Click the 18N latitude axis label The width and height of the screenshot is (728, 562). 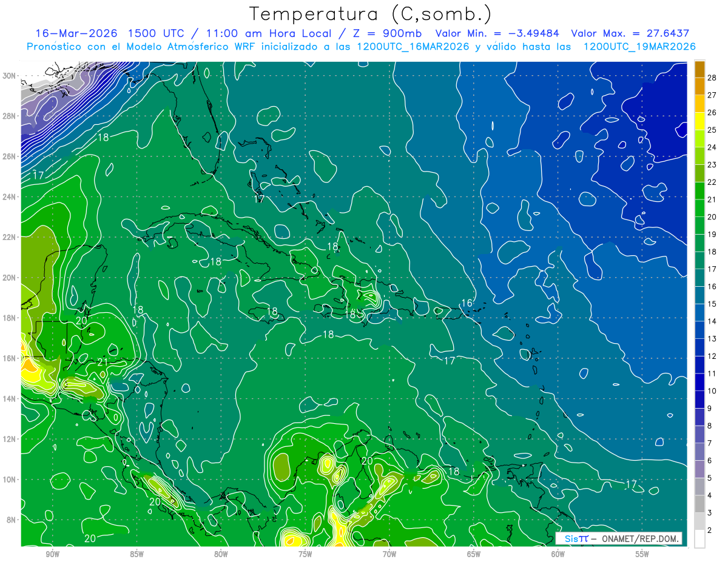tap(10, 318)
